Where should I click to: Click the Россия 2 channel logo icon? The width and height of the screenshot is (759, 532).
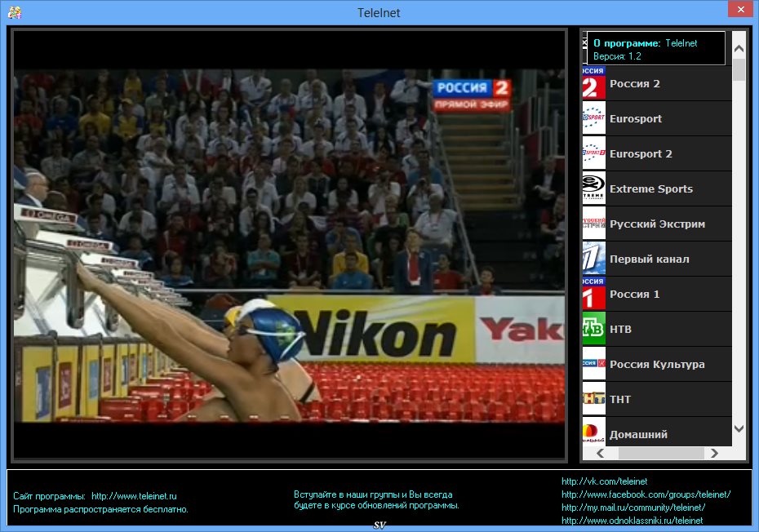tap(594, 83)
